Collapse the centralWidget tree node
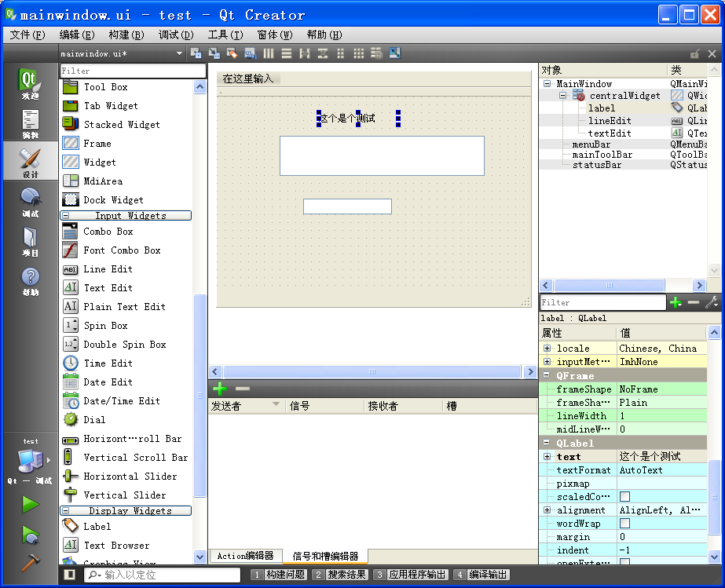Screen dimensions: 725x588 tap(562, 96)
